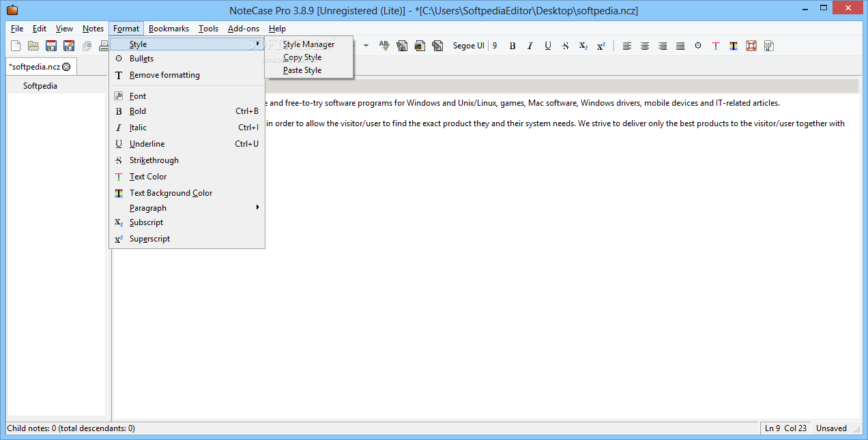Image resolution: width=868 pixels, height=440 pixels.
Task: Toggle Subscript in the toolbar
Action: point(583,46)
